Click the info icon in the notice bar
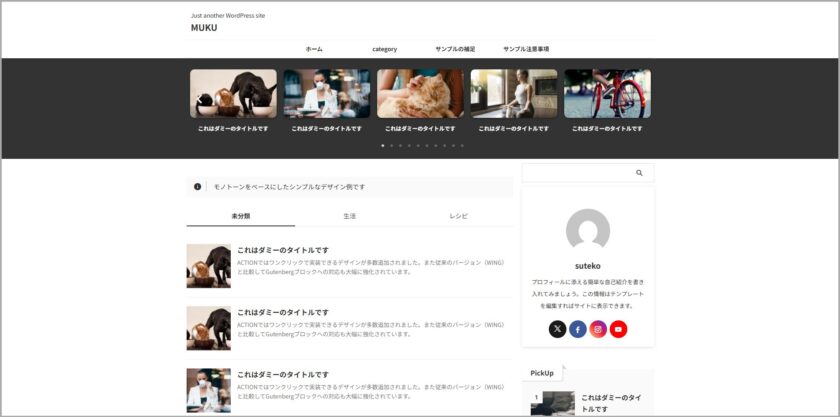 coord(197,187)
